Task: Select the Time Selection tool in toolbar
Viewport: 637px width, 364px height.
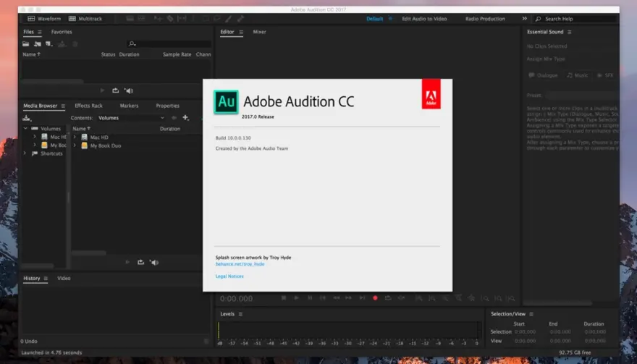Action: 193,19
